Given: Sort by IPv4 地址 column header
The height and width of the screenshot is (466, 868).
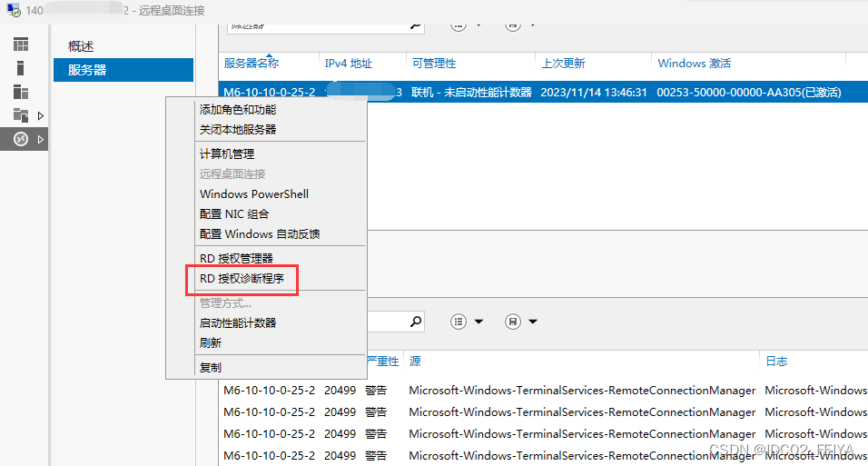Looking at the screenshot, I should [x=348, y=64].
